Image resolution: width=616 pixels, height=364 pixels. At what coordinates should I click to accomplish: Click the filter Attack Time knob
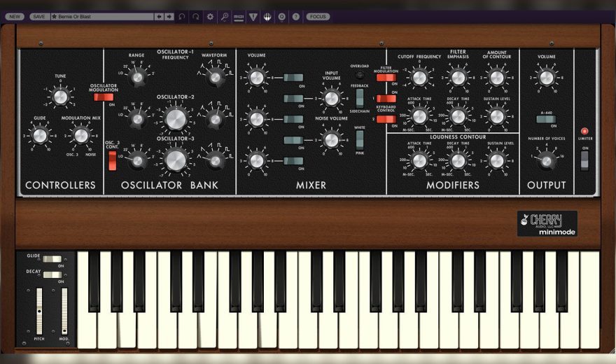(x=419, y=116)
